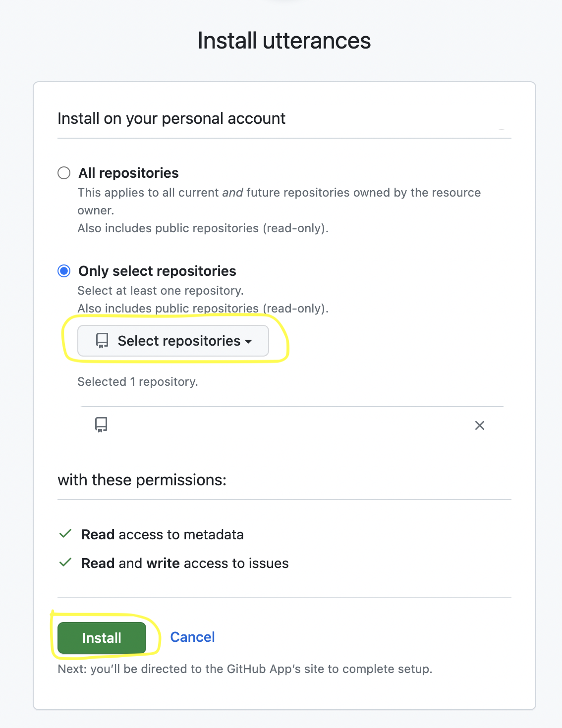Click the Read and write access to issues text

(x=185, y=563)
